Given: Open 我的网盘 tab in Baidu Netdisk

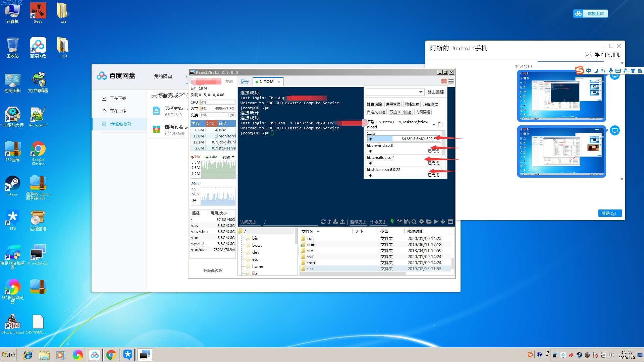Looking at the screenshot, I should click(163, 76).
